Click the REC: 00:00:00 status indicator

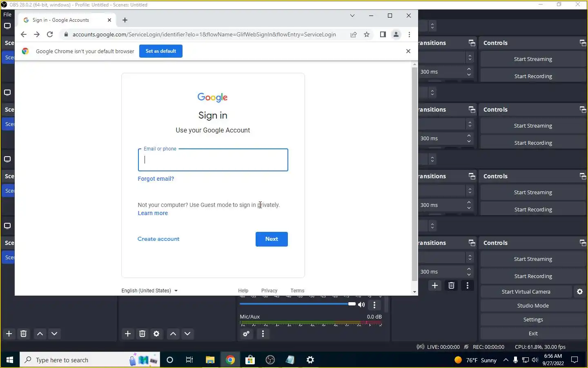click(484, 347)
